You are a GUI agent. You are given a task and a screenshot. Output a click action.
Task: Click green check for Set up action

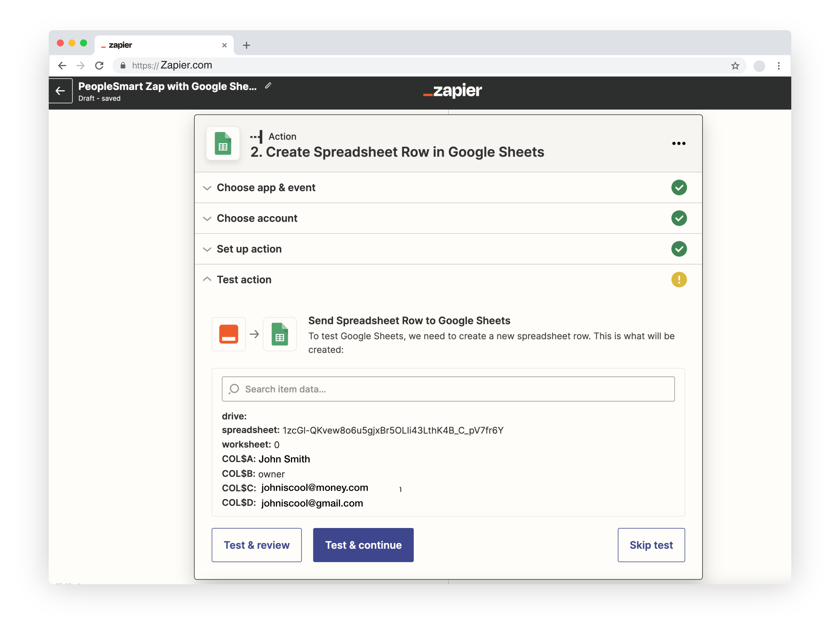point(679,249)
